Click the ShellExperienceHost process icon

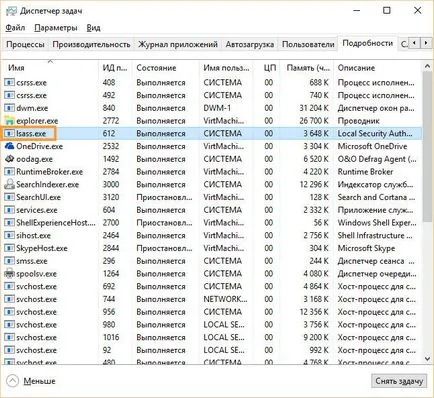9,223
